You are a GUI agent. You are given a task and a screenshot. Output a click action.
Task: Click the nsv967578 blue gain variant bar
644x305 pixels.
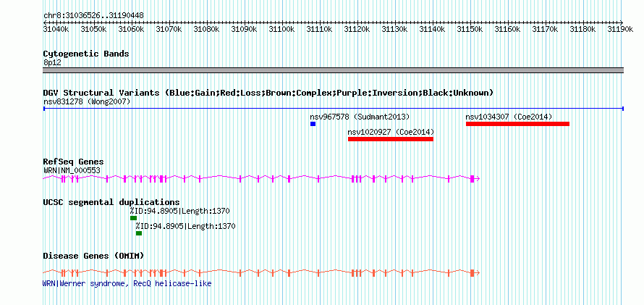pos(313,124)
